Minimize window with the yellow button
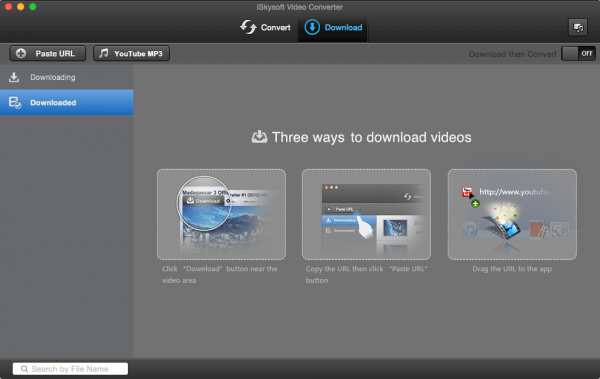600x379 pixels. tap(21, 7)
